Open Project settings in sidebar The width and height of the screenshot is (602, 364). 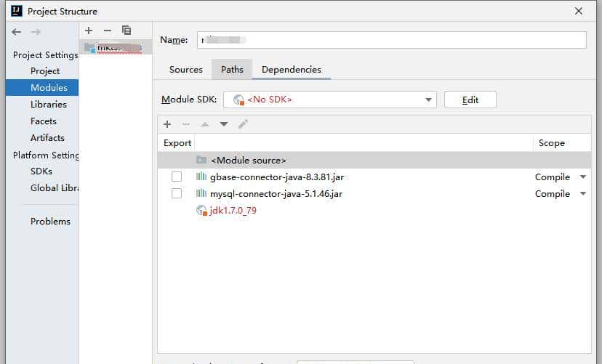45,71
